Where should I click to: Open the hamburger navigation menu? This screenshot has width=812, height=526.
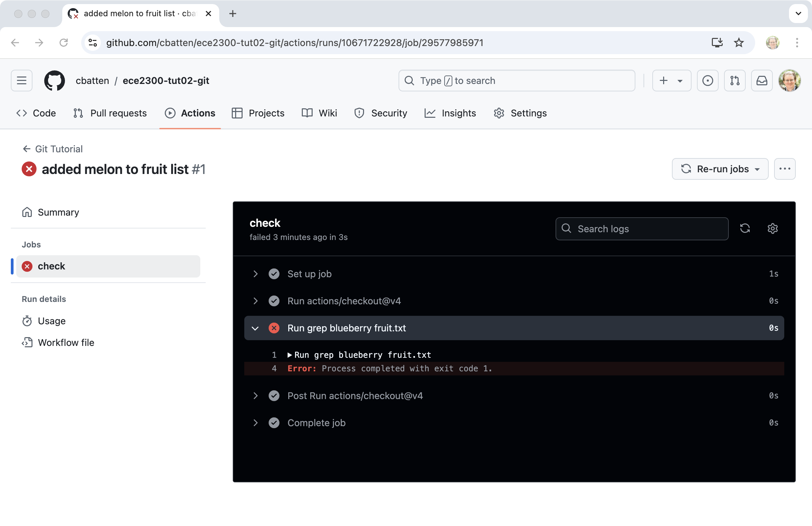(x=22, y=81)
